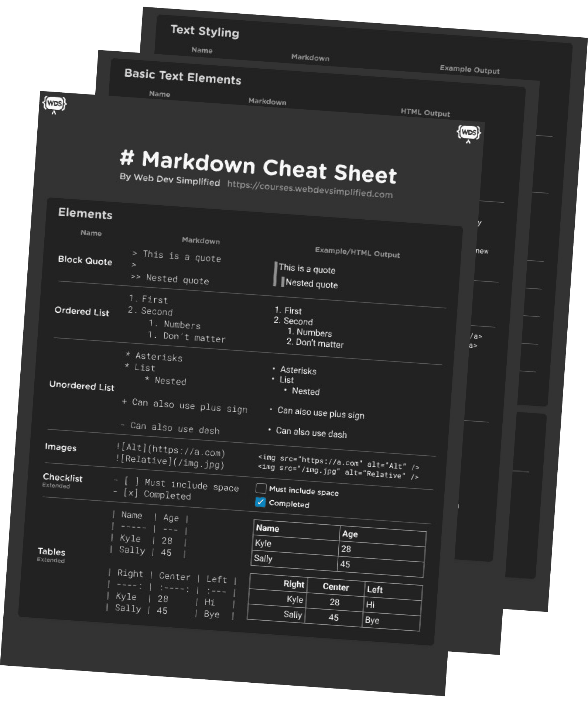This screenshot has height=703, width=588.
Task: Click the bold 'Right' header in the rendered aligned table
Action: (294, 584)
